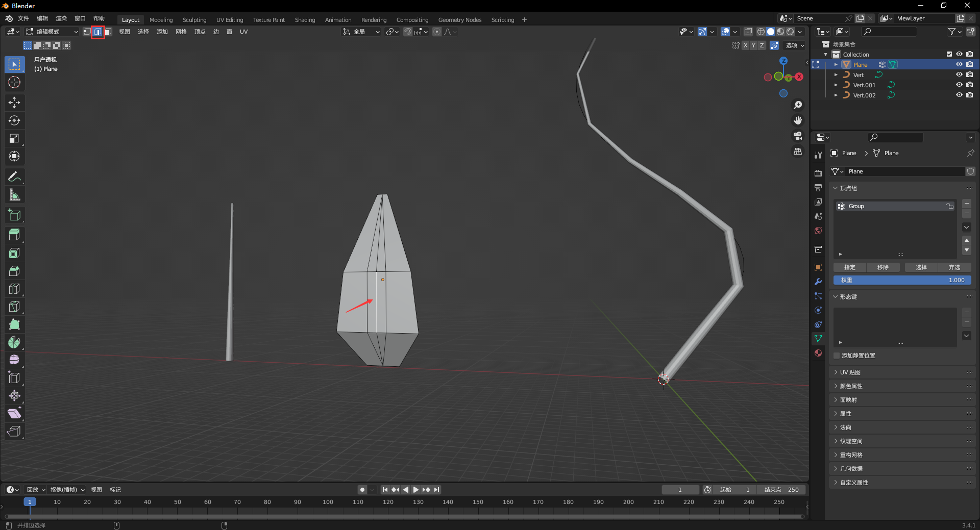Viewport: 980px width, 530px height.
Task: Open the Modifier wrench properties tab
Action: (818, 282)
